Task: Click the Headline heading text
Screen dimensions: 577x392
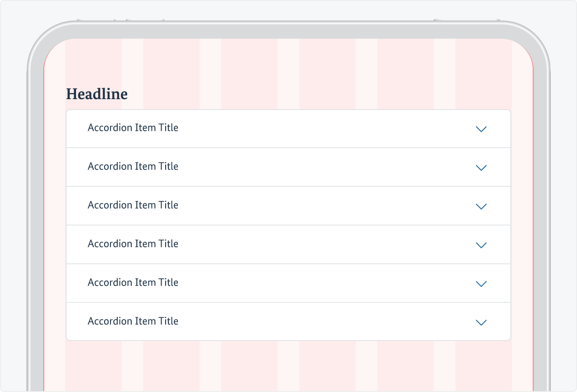Action: (97, 94)
